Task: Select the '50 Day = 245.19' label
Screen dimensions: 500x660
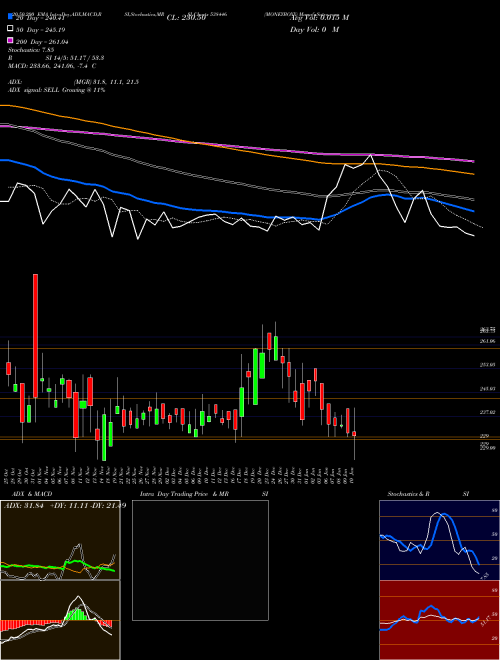Action: tap(41, 30)
